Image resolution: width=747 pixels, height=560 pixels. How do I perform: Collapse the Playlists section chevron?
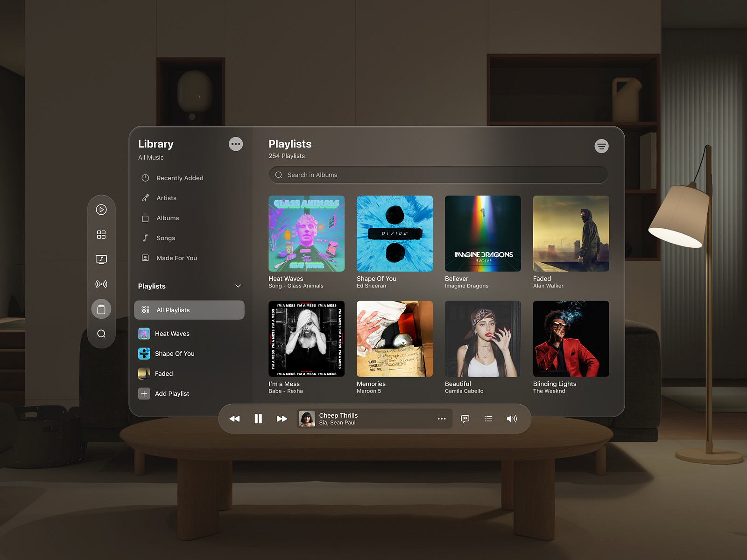coord(238,286)
